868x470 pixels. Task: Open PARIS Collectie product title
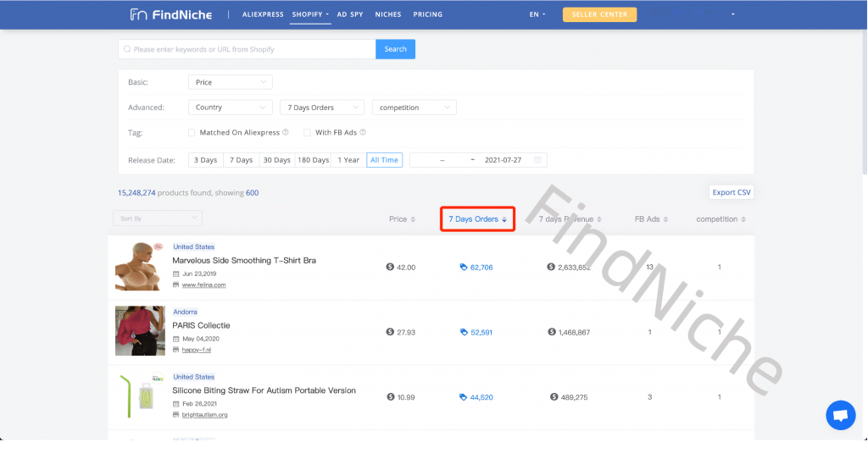[201, 326]
